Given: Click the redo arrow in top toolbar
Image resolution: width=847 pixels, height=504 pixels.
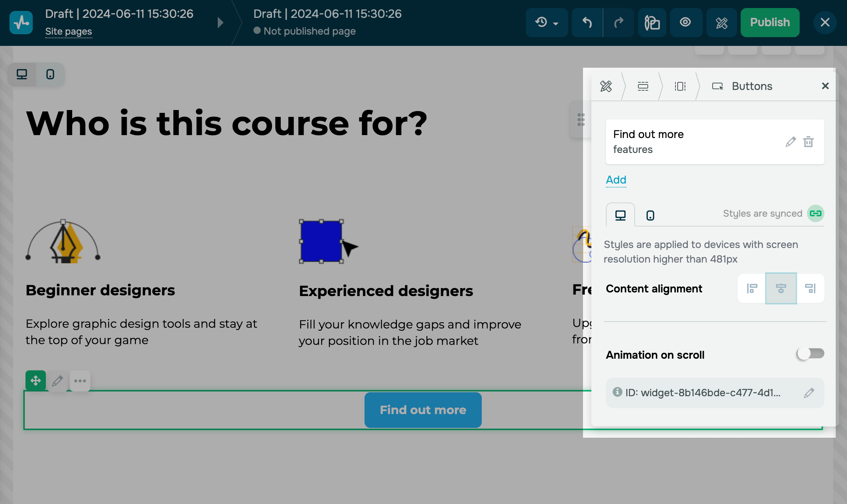Looking at the screenshot, I should pos(619,23).
